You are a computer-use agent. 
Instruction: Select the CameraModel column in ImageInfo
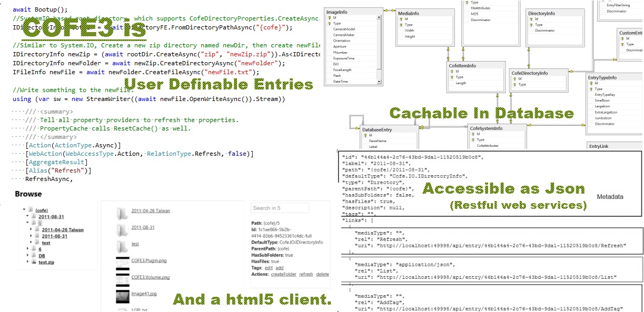[x=344, y=29]
